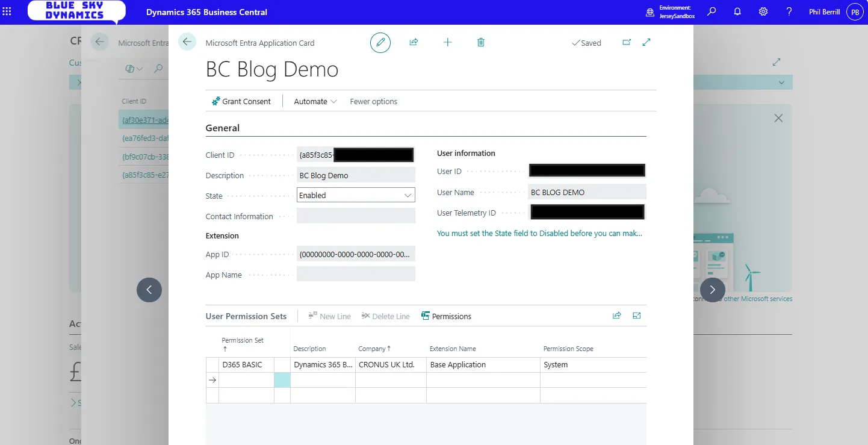Image resolution: width=868 pixels, height=445 pixels.
Task: Open the app launcher waffle menu
Action: (x=7, y=11)
